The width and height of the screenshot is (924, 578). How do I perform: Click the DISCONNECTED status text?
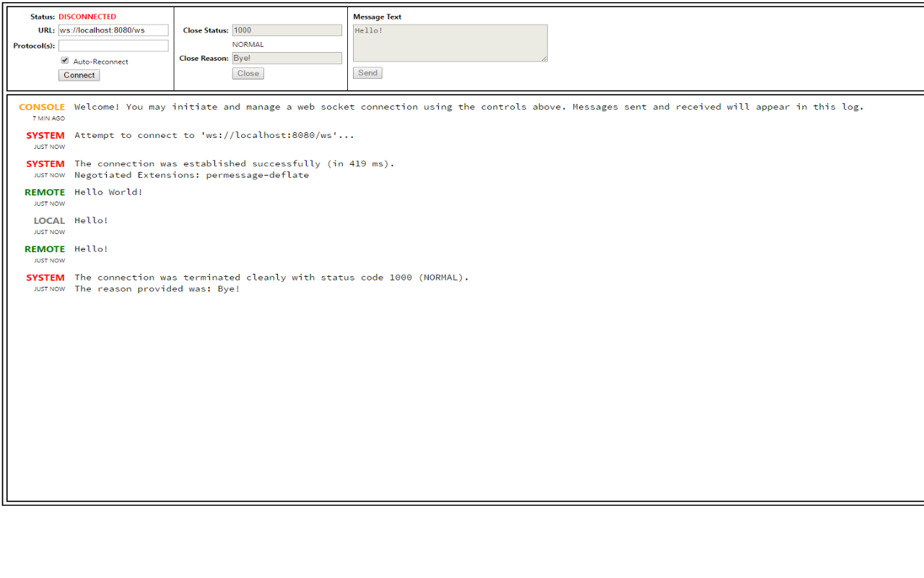coord(87,17)
